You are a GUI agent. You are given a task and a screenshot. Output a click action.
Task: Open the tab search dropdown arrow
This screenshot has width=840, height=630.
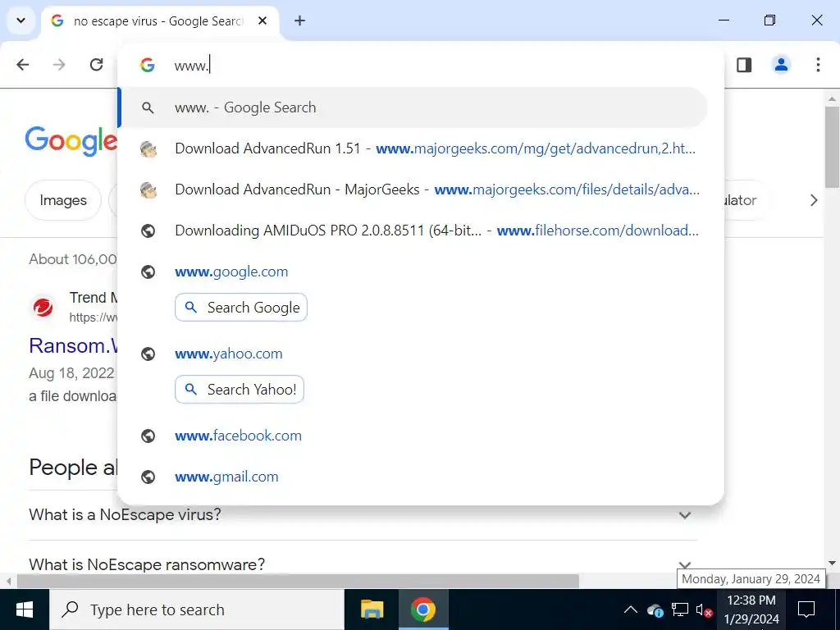[x=21, y=21]
